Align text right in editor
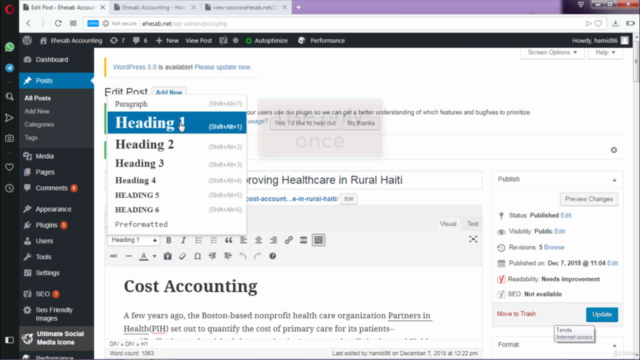 (x=273, y=240)
